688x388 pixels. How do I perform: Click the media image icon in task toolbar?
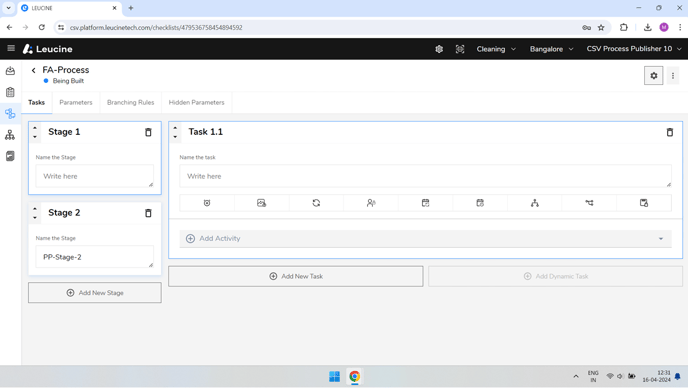(x=262, y=203)
